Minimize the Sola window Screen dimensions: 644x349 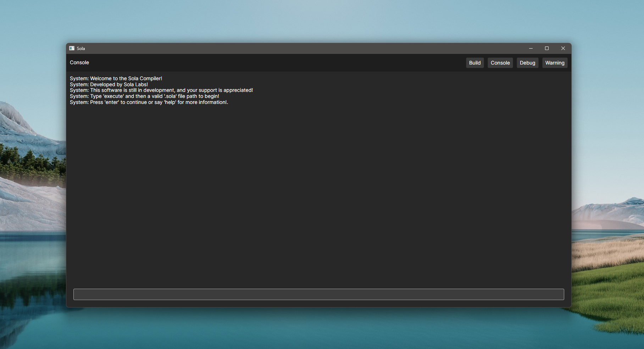pyautogui.click(x=531, y=48)
